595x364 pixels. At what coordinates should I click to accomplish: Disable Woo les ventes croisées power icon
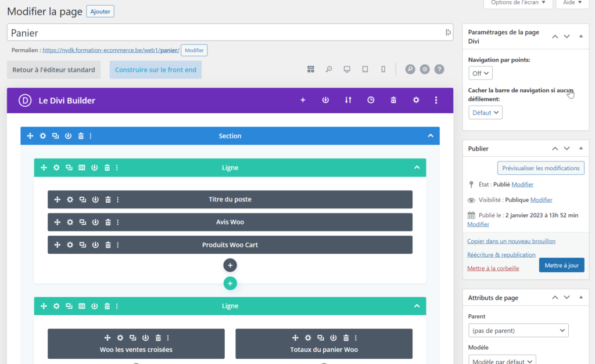pos(145,338)
